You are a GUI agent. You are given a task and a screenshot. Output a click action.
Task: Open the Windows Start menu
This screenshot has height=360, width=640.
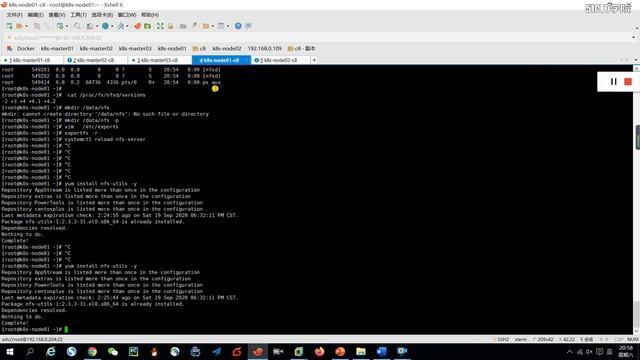pos(10,351)
